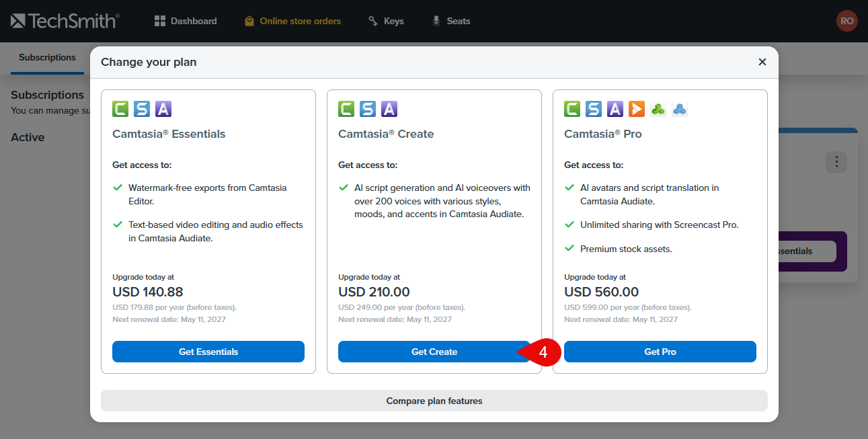Select the Camtasia Essentials heading
The height and width of the screenshot is (439, 868).
(169, 134)
